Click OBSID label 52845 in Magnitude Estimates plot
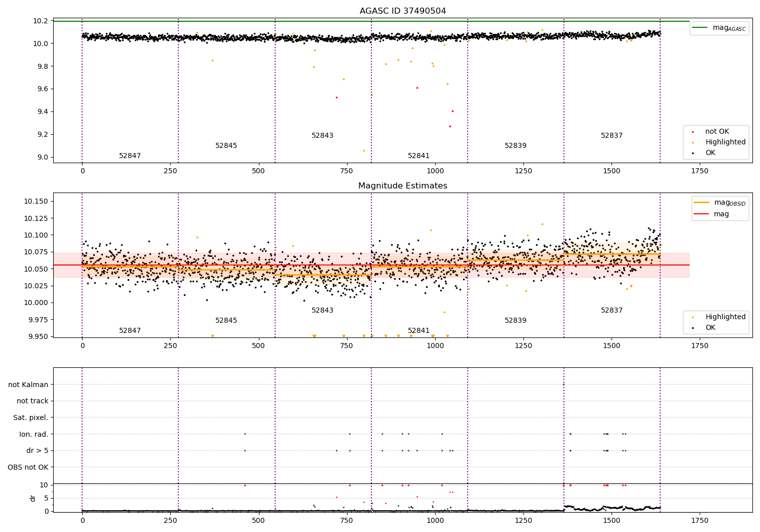 click(226, 321)
